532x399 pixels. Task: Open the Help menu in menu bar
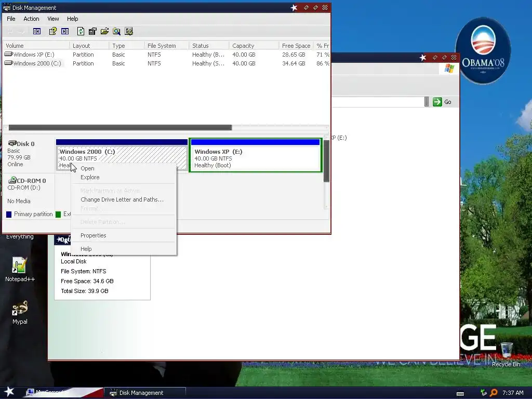[x=73, y=19]
